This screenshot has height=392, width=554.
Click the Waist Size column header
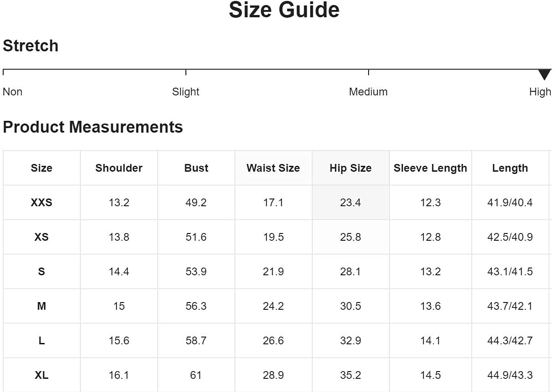tap(273, 168)
